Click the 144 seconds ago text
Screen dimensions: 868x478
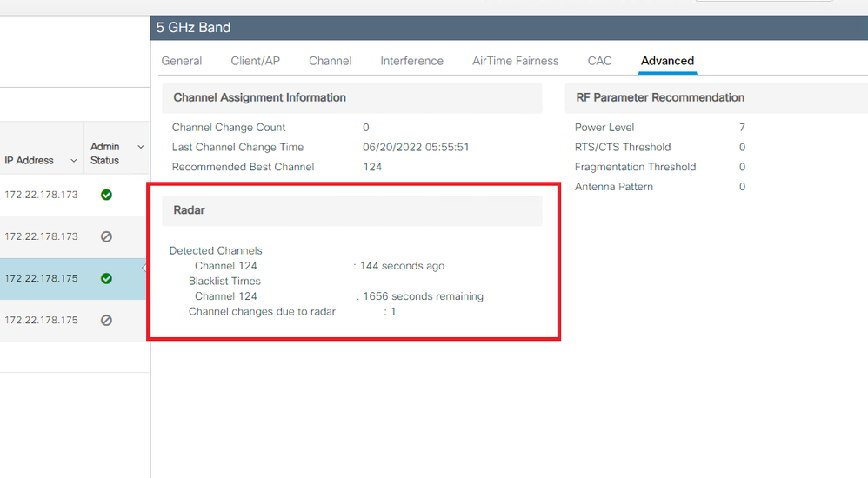[x=403, y=266]
